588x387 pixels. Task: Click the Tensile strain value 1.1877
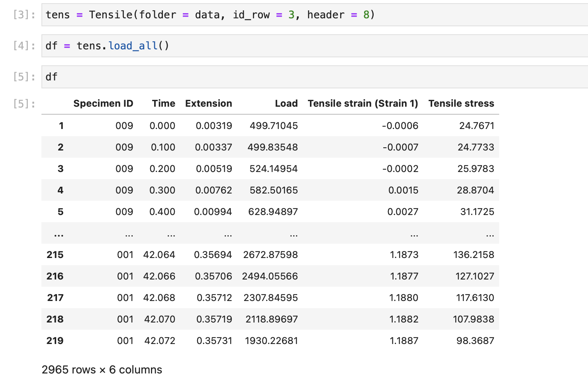tap(404, 276)
